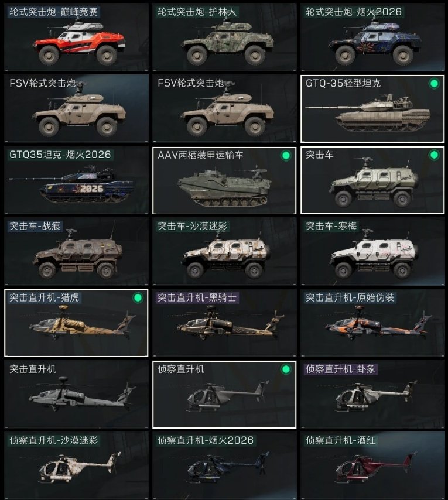Viewport: 448px width, 500px height.
Task: Choose the 突击车-战痕 skin
Action: click(76, 252)
